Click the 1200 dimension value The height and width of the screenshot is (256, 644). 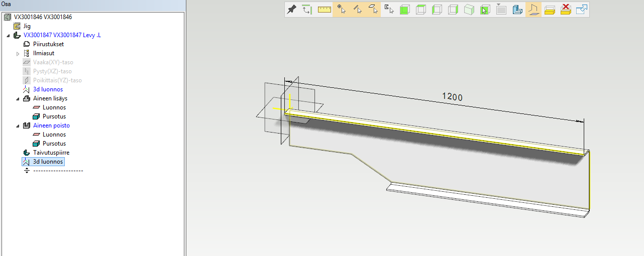[x=452, y=96]
